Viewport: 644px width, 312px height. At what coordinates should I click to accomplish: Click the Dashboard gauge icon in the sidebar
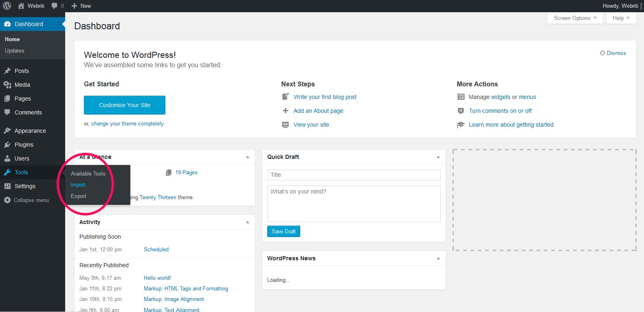tap(7, 24)
